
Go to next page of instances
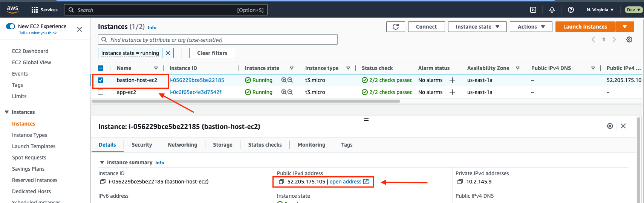coord(614,39)
